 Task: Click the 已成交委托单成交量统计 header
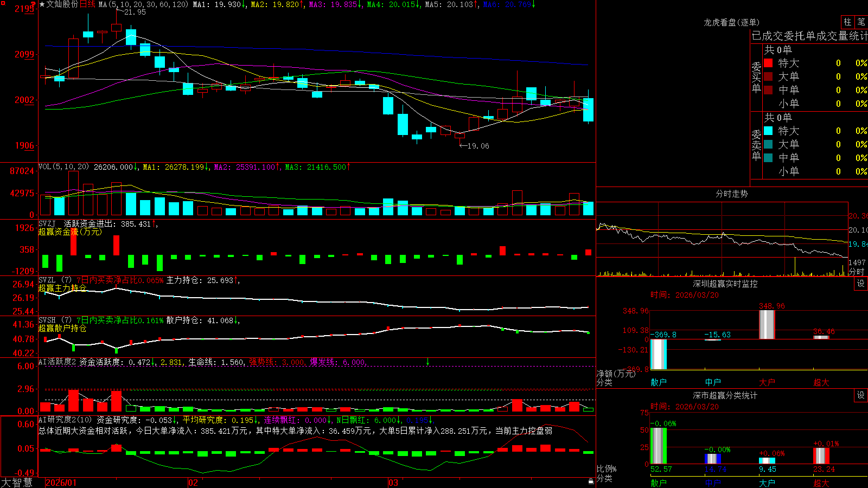(x=810, y=36)
